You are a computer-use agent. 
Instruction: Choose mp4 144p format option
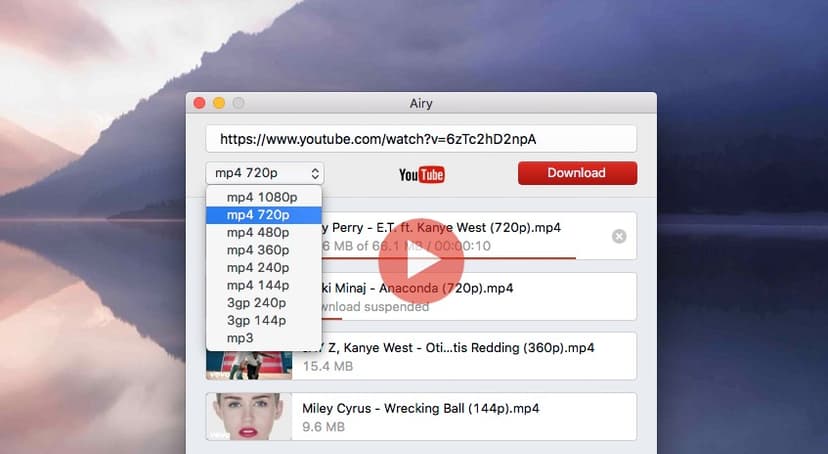[264, 285]
